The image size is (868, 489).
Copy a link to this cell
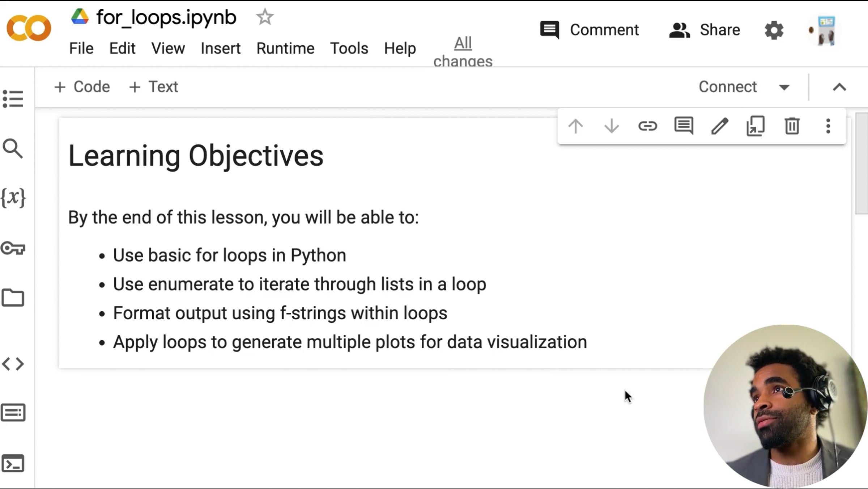point(648,126)
